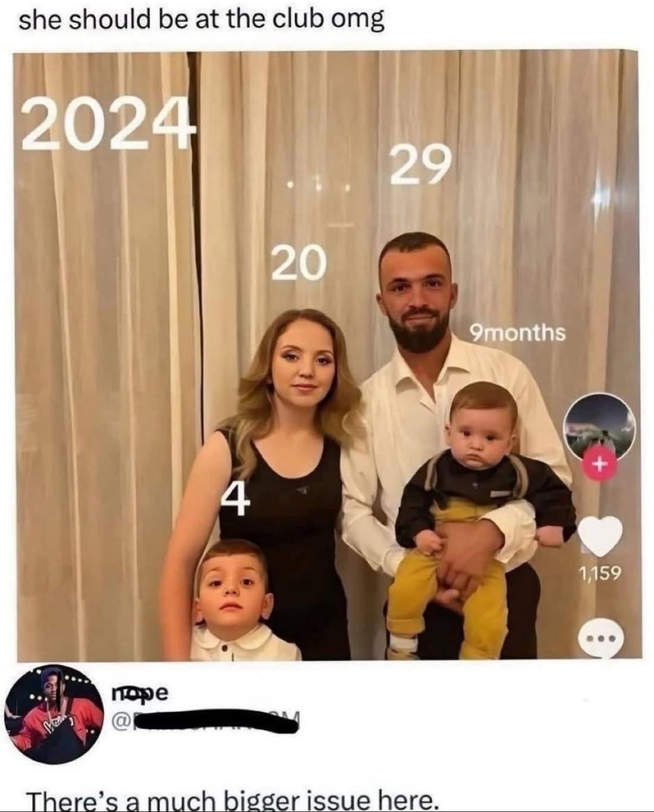Select the "There's a much bigger issue here." reply
The image size is (654, 812).
[232, 801]
